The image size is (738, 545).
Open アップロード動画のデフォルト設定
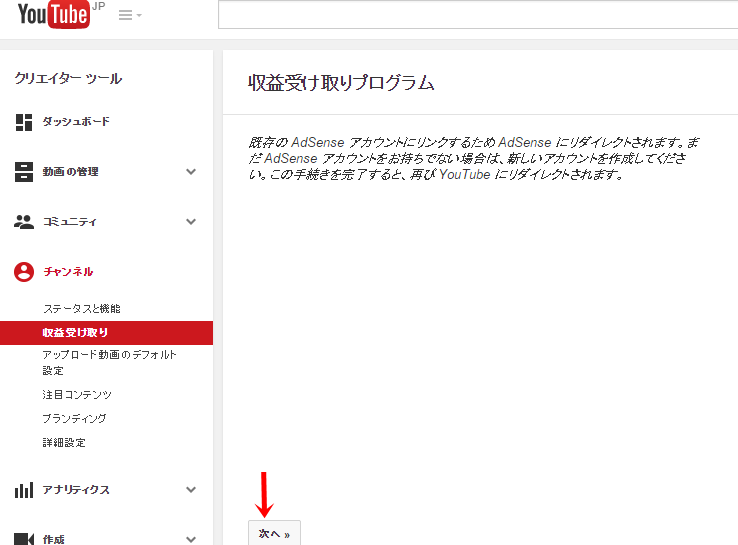click(x=109, y=362)
